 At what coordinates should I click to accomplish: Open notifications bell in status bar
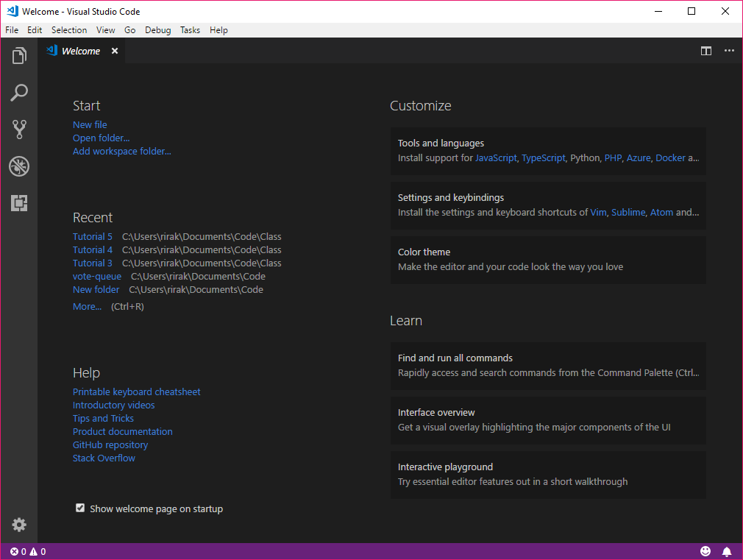[727, 550]
